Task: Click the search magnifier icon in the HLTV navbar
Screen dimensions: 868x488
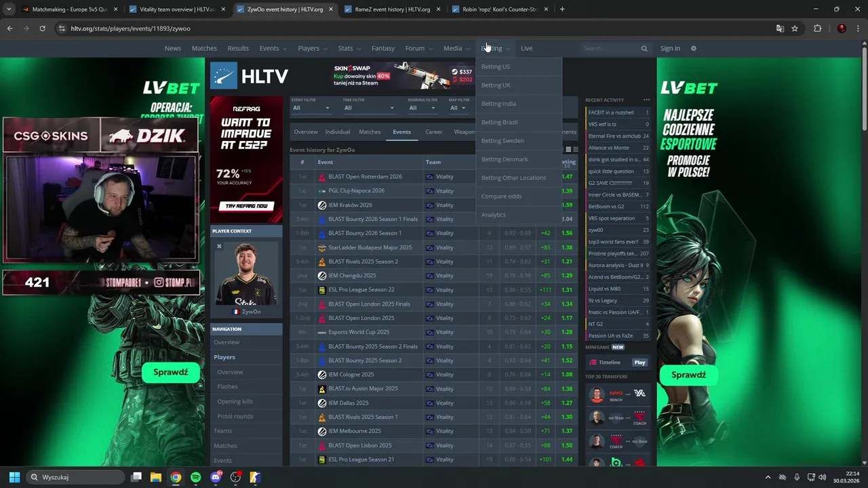Action: (x=644, y=48)
